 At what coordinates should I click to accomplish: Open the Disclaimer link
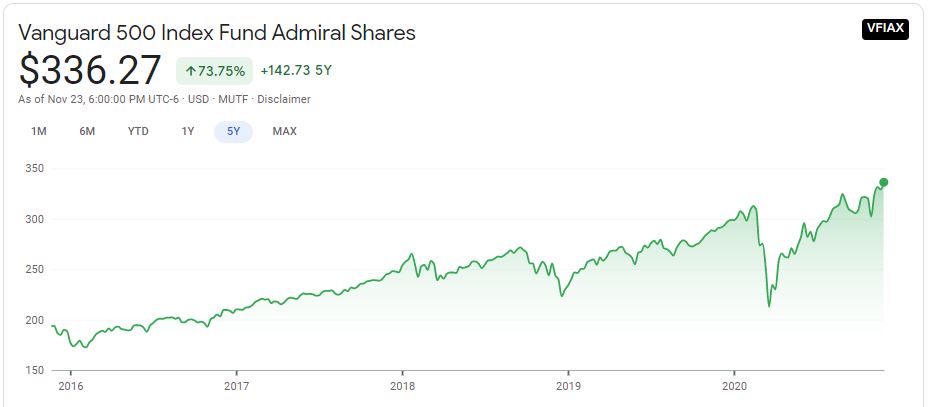(284, 99)
